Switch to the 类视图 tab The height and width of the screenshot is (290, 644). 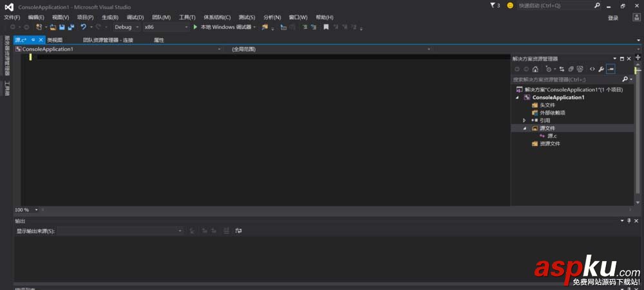[x=55, y=40]
